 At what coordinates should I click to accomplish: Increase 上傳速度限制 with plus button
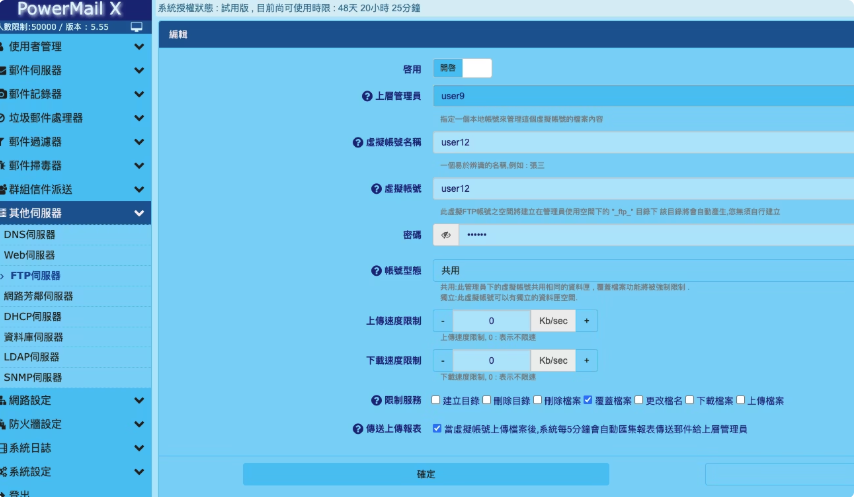(x=586, y=321)
